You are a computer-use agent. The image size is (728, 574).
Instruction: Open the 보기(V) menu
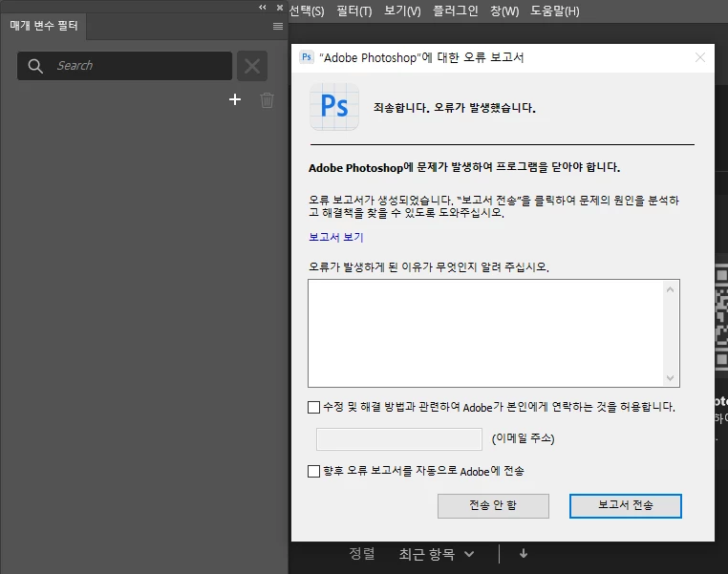pos(402,11)
